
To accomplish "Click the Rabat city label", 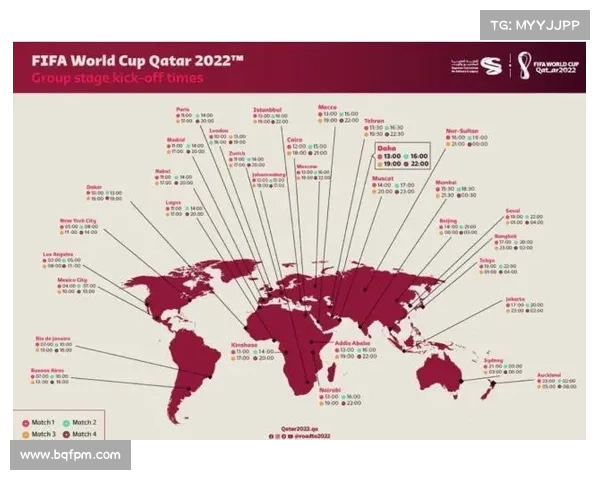I will 163,171.
